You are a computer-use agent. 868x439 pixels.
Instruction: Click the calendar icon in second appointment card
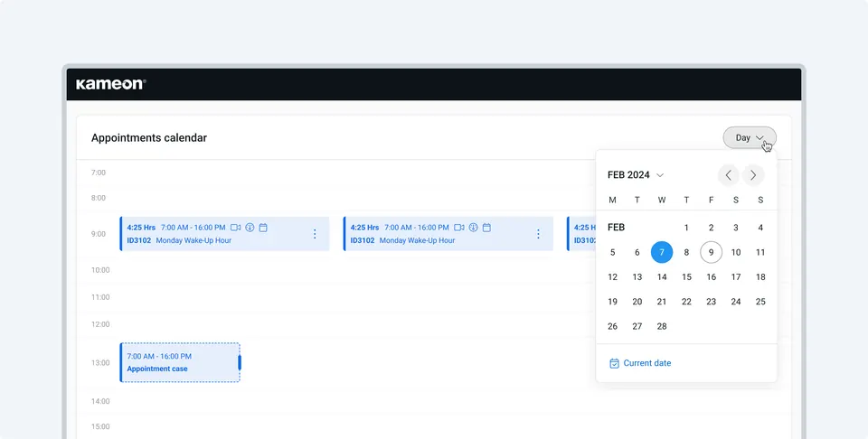tap(486, 228)
